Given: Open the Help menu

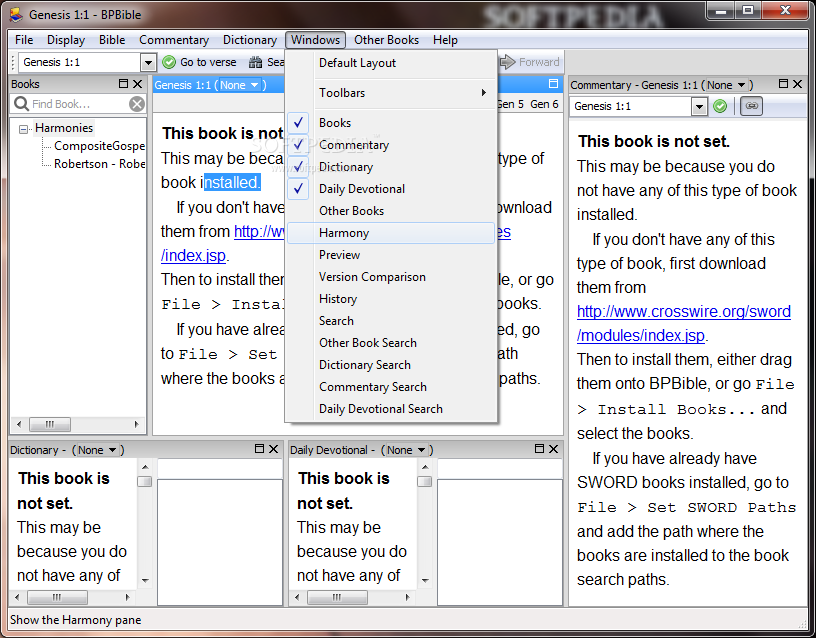Looking at the screenshot, I should 445,40.
